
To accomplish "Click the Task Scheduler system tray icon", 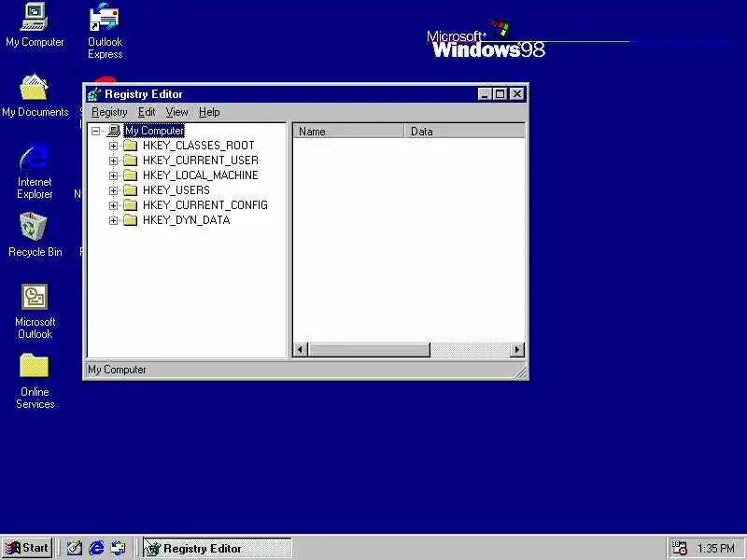I will [x=679, y=548].
